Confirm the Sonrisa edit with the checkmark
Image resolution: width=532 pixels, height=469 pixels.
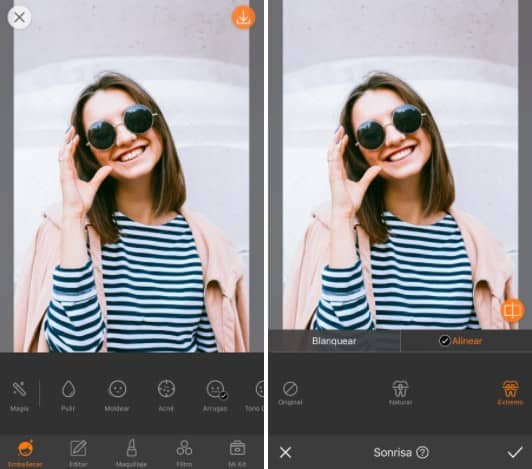coord(515,452)
